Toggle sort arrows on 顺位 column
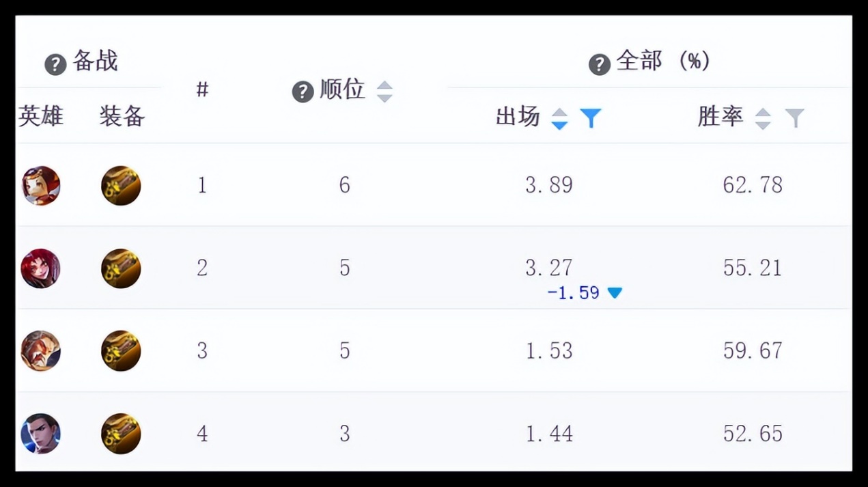Viewport: 868px width, 487px height. pos(384,92)
